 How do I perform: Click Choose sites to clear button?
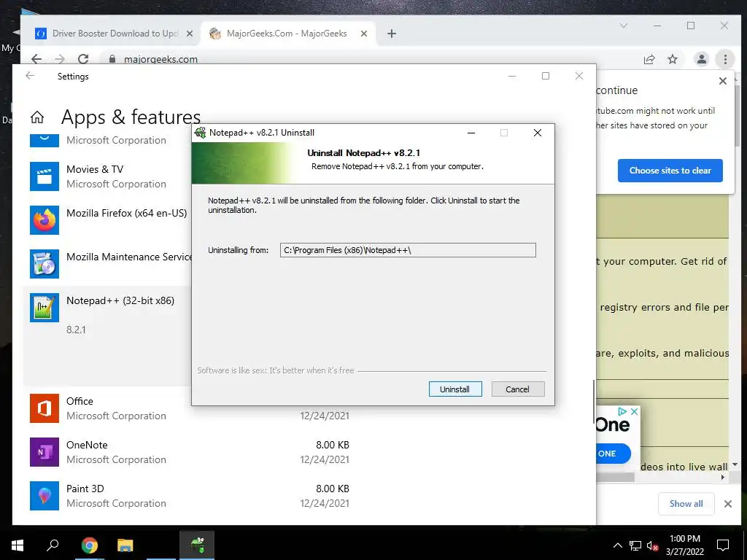click(670, 171)
